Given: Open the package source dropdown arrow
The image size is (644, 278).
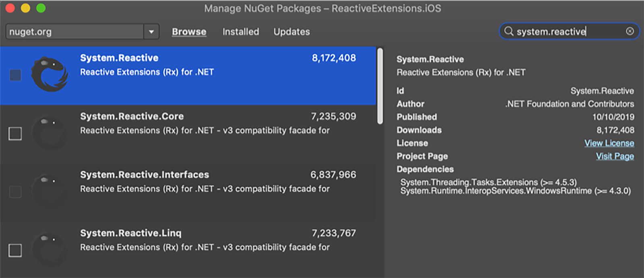Looking at the screenshot, I should pos(151,32).
